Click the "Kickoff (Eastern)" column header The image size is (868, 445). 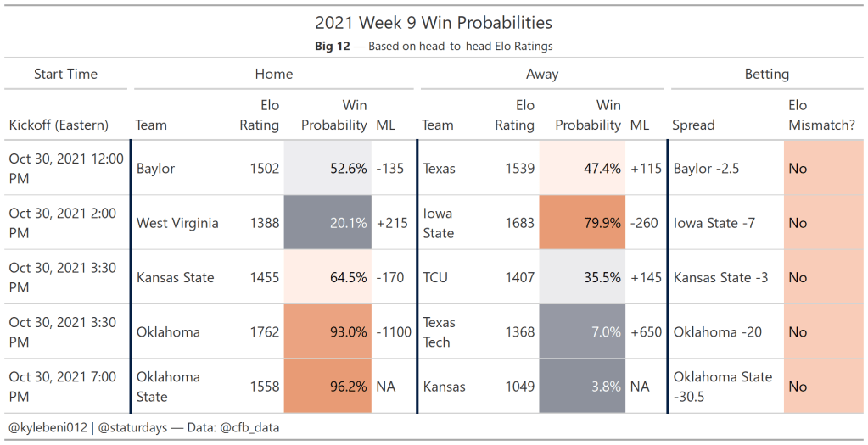59,125
